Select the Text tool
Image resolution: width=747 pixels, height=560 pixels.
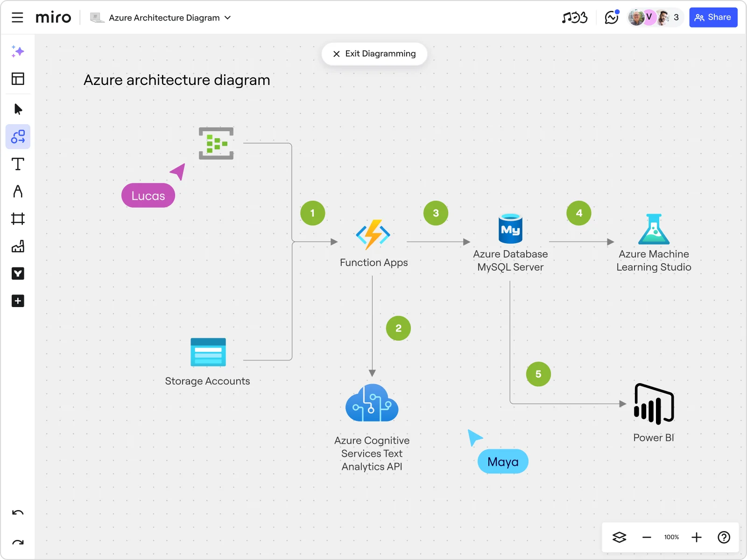18,164
